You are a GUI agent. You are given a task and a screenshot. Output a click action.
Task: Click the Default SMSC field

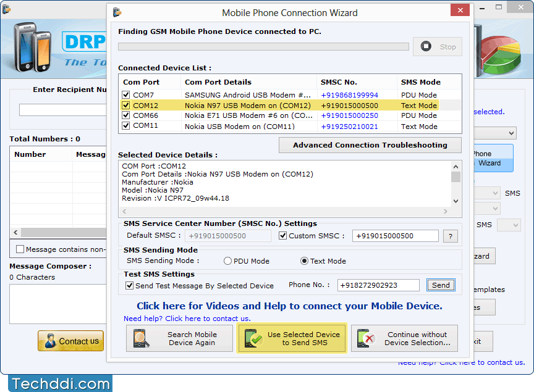[228, 236]
